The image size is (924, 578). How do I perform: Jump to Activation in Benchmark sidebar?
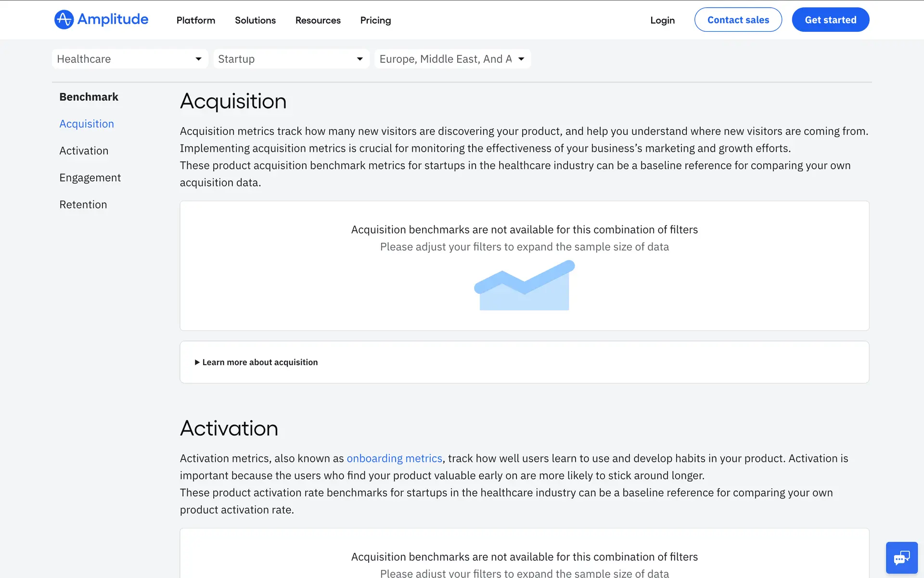[x=84, y=151]
